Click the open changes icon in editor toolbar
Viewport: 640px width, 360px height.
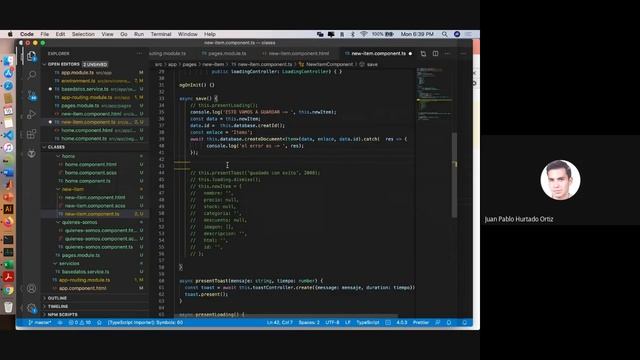pos(423,53)
